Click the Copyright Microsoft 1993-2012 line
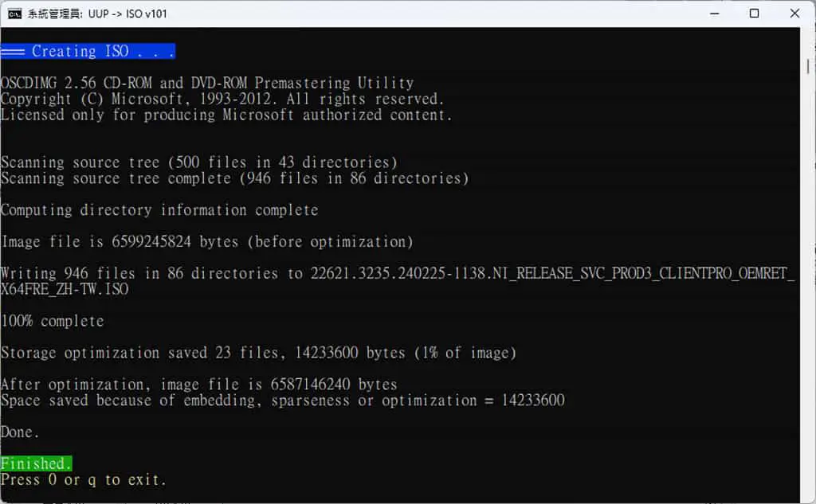The width and height of the screenshot is (816, 504). [222, 99]
